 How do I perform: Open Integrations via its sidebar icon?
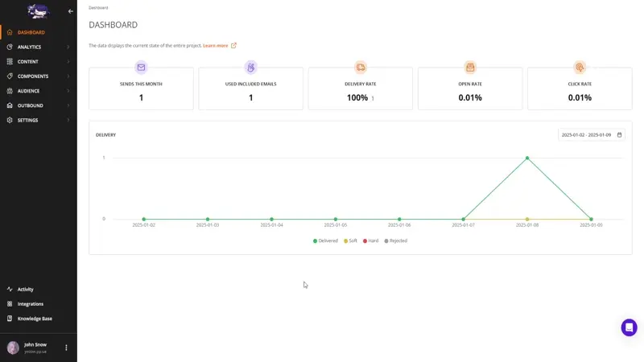point(10,304)
